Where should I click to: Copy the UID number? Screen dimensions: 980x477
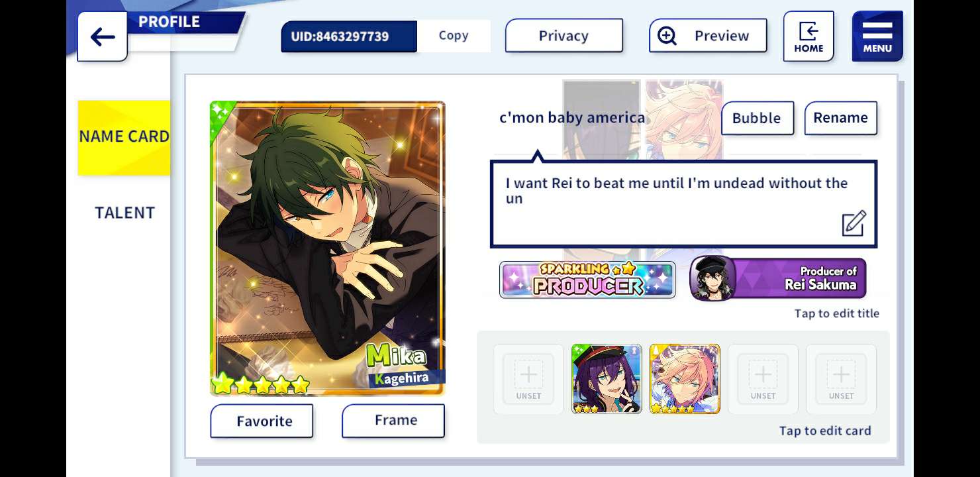click(454, 36)
